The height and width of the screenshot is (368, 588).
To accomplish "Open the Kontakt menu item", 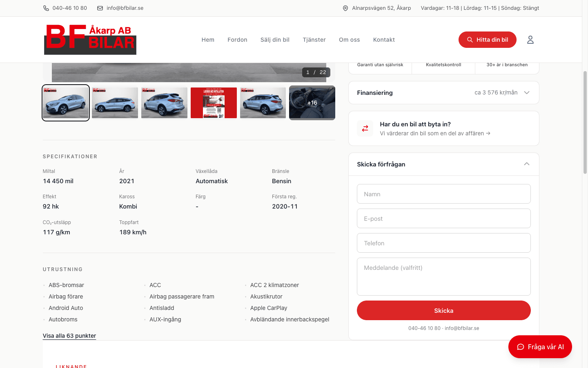I will [384, 40].
